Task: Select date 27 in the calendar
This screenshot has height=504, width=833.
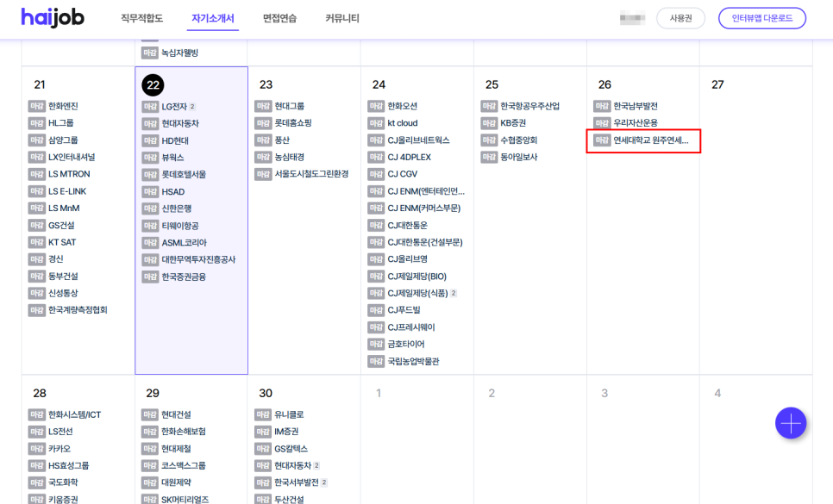Action: click(717, 85)
